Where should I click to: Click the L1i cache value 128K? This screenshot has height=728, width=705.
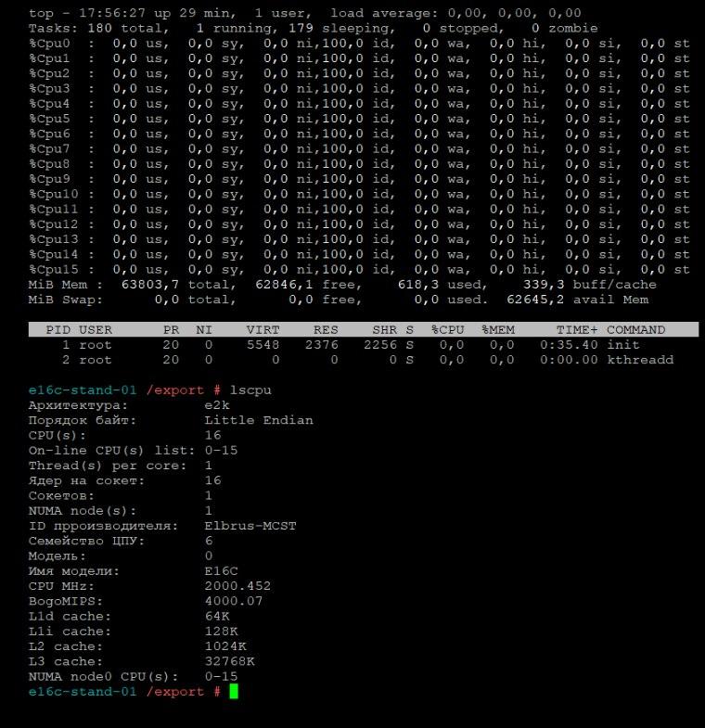tap(221, 632)
